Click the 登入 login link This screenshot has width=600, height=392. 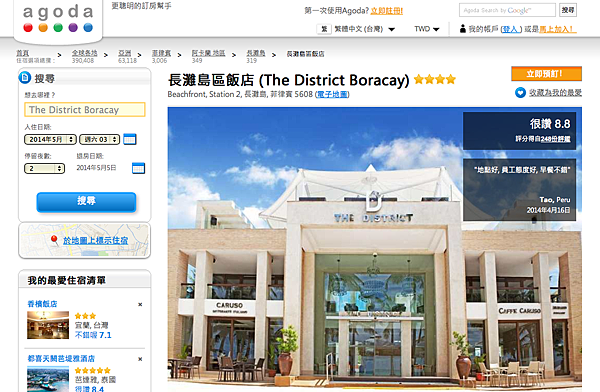pos(511,29)
